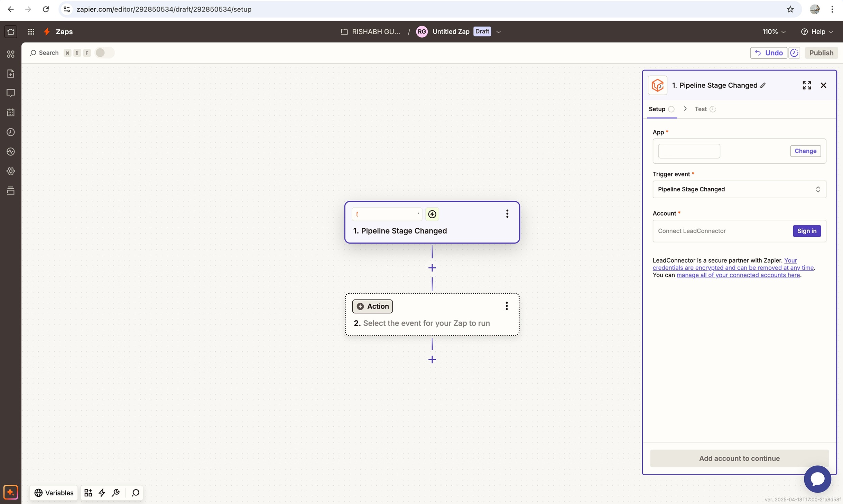Toggle the switch beside the Search bar
The image size is (843, 504).
click(104, 53)
